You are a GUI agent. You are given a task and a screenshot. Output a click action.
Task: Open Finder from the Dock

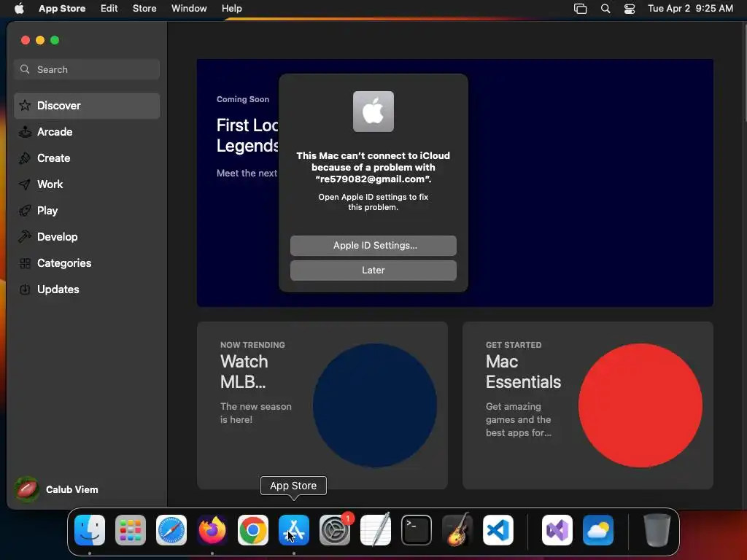pos(90,530)
